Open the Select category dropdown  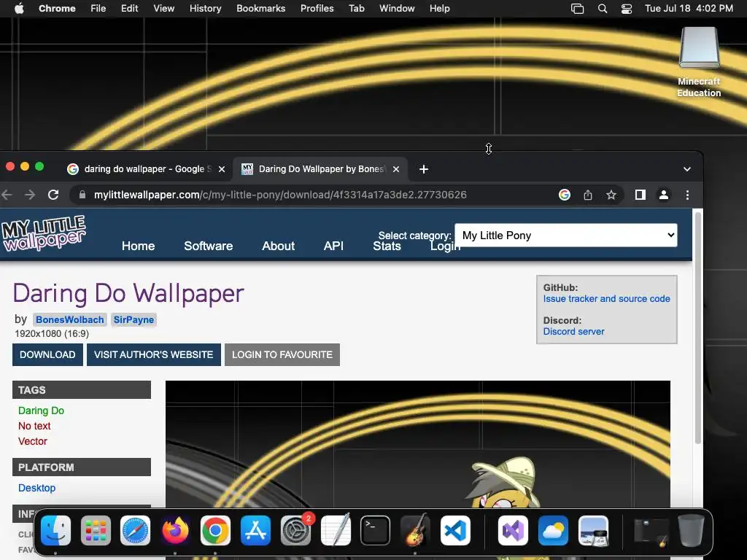[x=566, y=236]
